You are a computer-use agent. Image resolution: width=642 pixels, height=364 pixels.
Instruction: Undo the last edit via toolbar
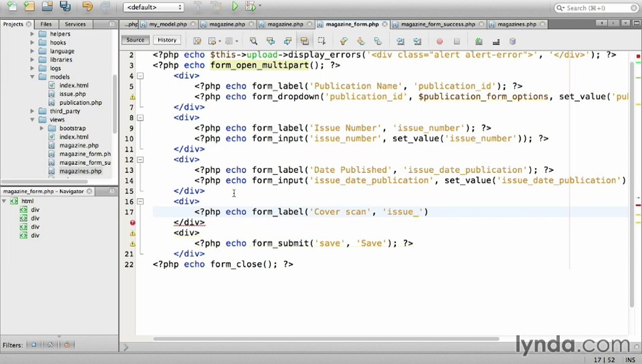(x=87, y=7)
